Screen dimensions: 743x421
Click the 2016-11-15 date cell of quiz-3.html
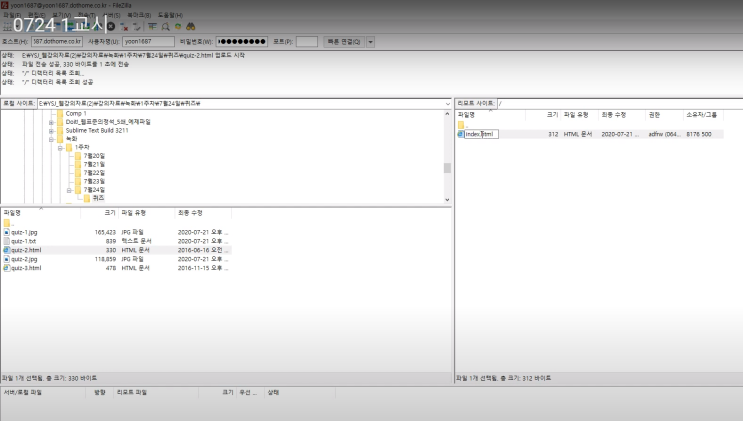202,268
